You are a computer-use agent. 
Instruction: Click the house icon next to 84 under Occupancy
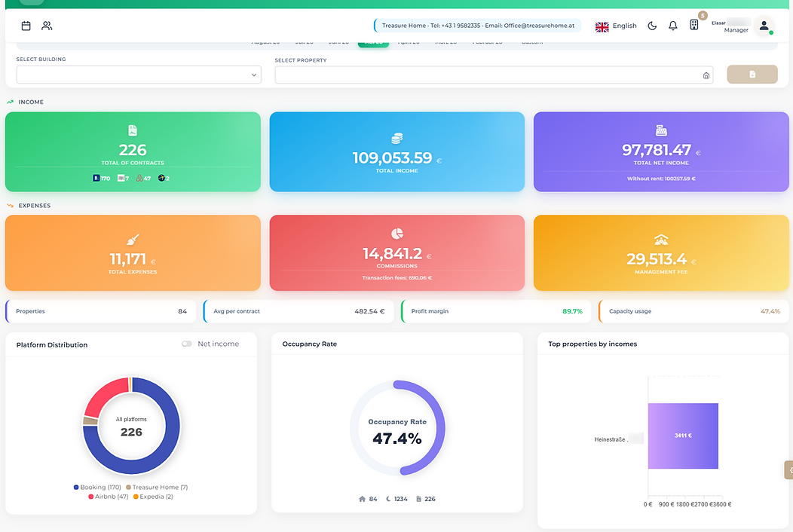click(x=362, y=499)
